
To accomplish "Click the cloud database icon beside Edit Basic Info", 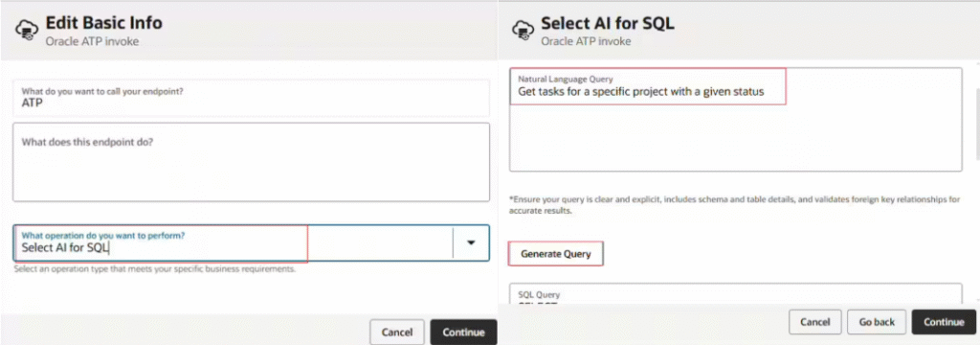I will pyautogui.click(x=27, y=31).
